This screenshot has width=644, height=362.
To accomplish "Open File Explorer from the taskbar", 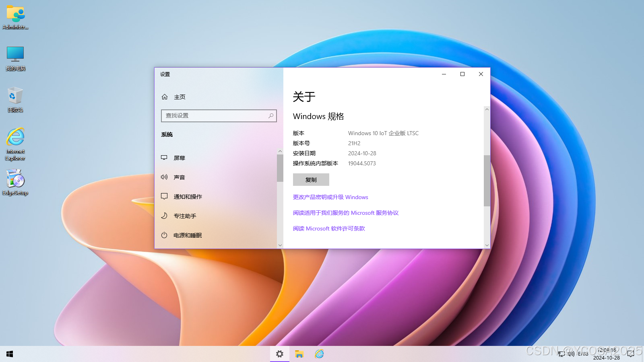I will (299, 354).
